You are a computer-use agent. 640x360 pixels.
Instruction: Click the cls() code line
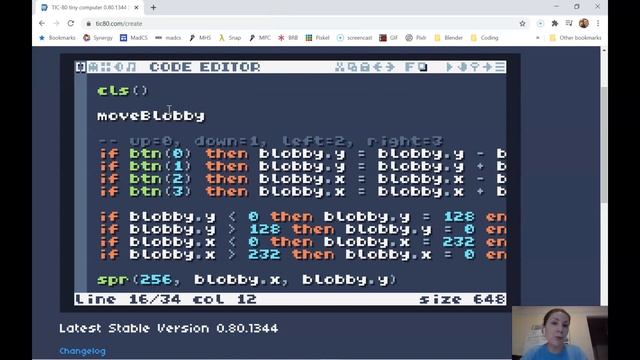point(122,90)
